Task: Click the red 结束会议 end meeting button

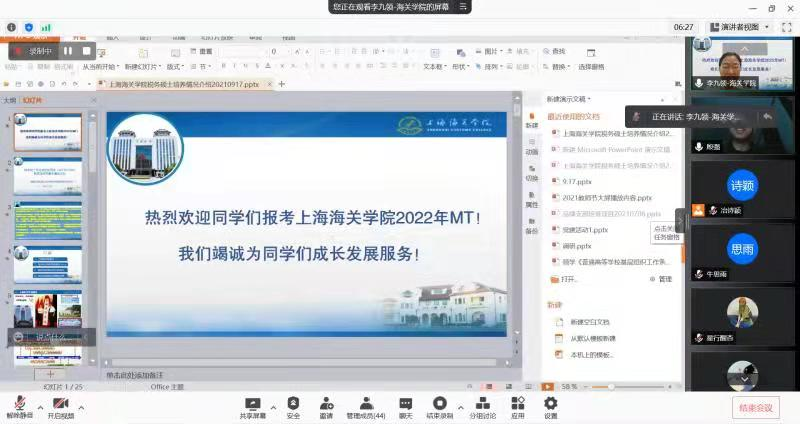Action: point(755,407)
